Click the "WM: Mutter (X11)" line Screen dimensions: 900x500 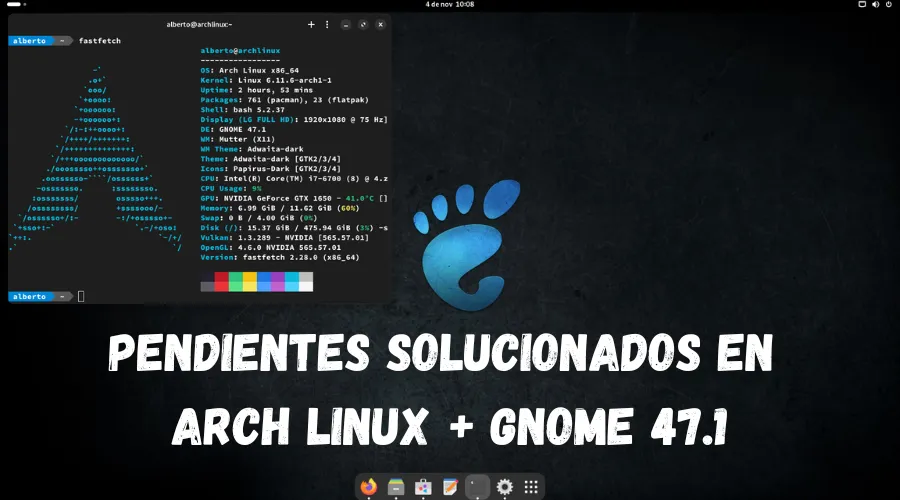coord(238,139)
